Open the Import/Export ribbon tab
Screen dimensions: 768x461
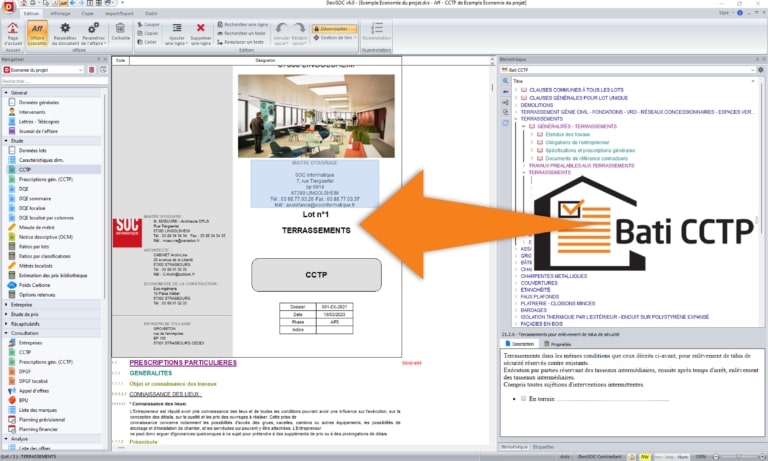120,14
